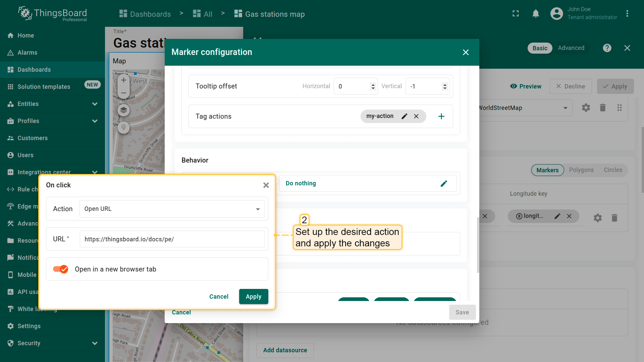The height and width of the screenshot is (362, 644).
Task: Open map layers control
Action: [x=123, y=110]
